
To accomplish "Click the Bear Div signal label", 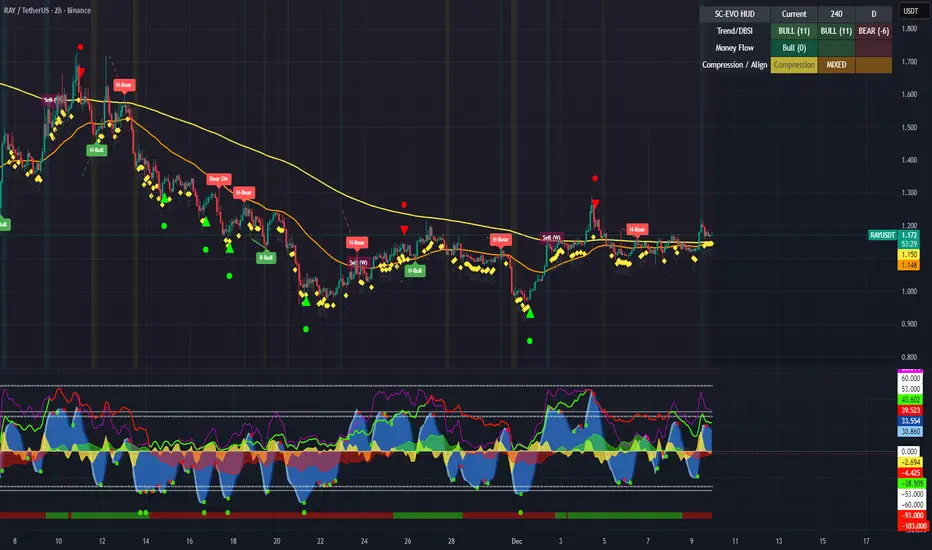I will [218, 179].
